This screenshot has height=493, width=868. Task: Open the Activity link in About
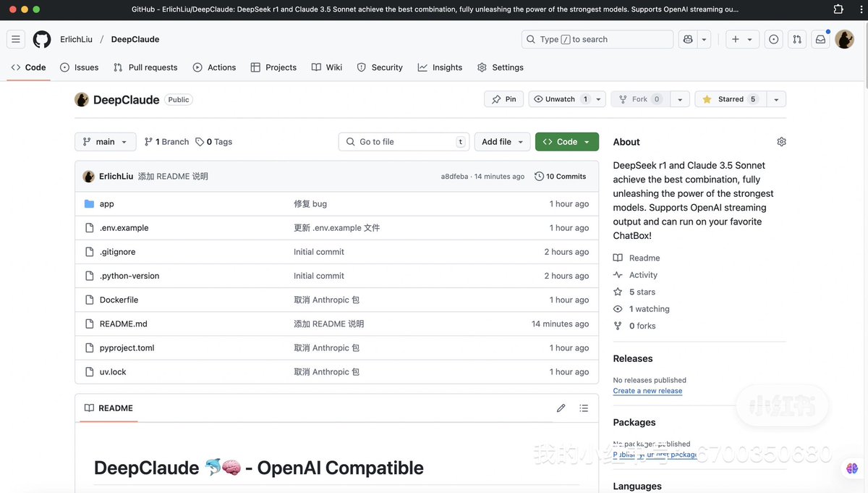635,275
